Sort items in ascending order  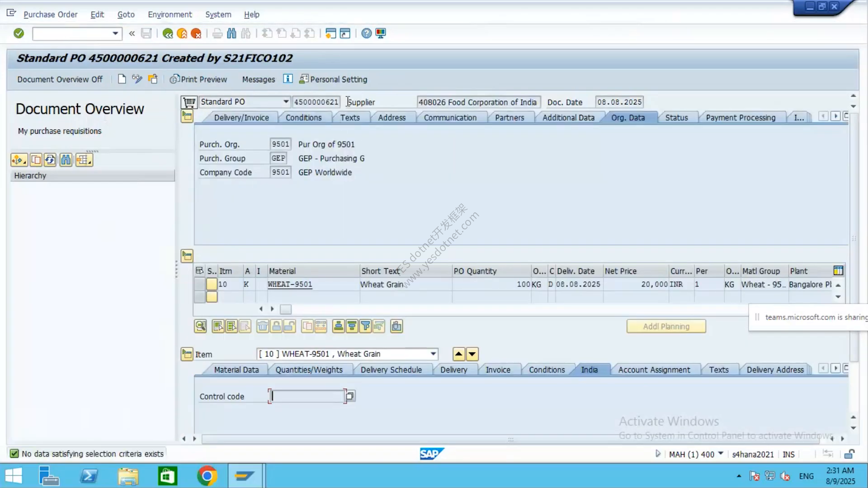click(x=338, y=326)
